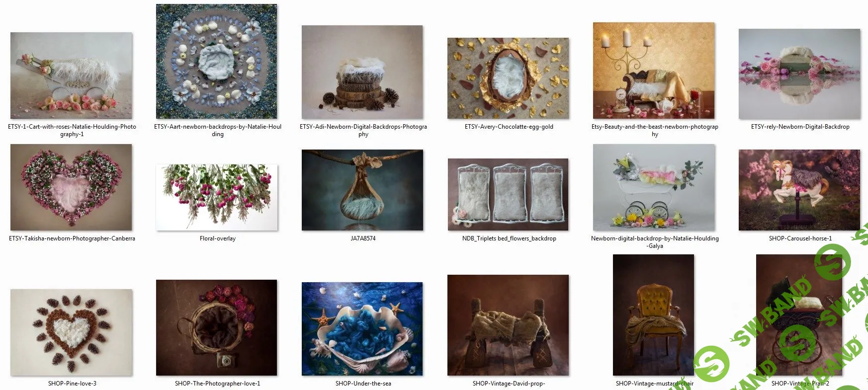
Task: Select the Natalie-Houlding-Galya pram thumbnail
Action: (654, 187)
